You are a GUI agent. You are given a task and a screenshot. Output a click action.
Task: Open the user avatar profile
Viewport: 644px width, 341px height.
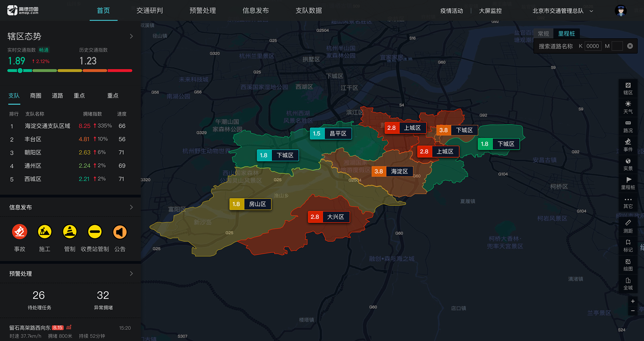coord(620,10)
